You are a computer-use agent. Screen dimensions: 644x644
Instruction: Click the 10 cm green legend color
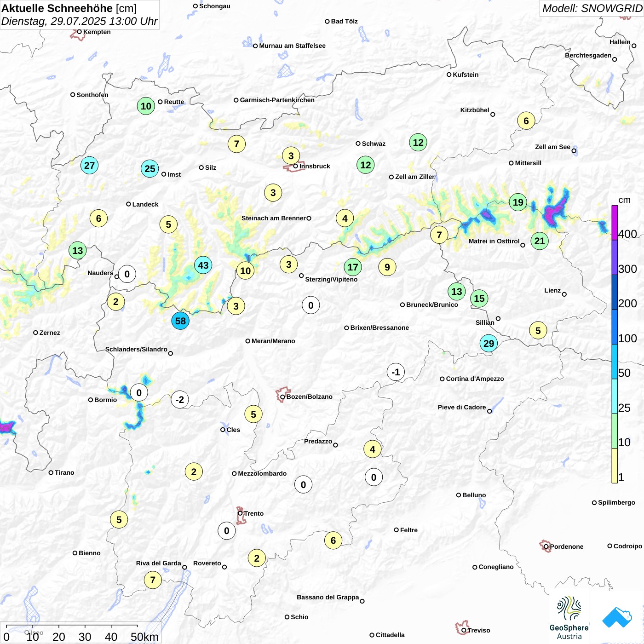[x=615, y=431]
